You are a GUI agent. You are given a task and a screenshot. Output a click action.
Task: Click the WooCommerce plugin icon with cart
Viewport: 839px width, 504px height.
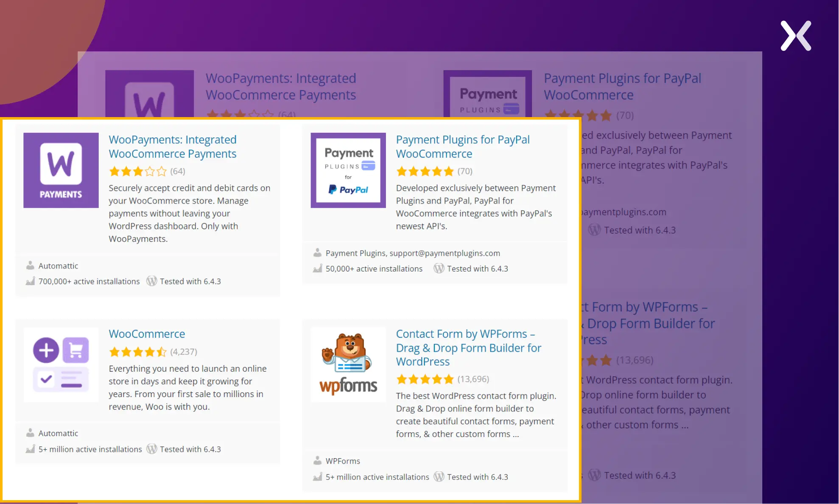click(61, 364)
